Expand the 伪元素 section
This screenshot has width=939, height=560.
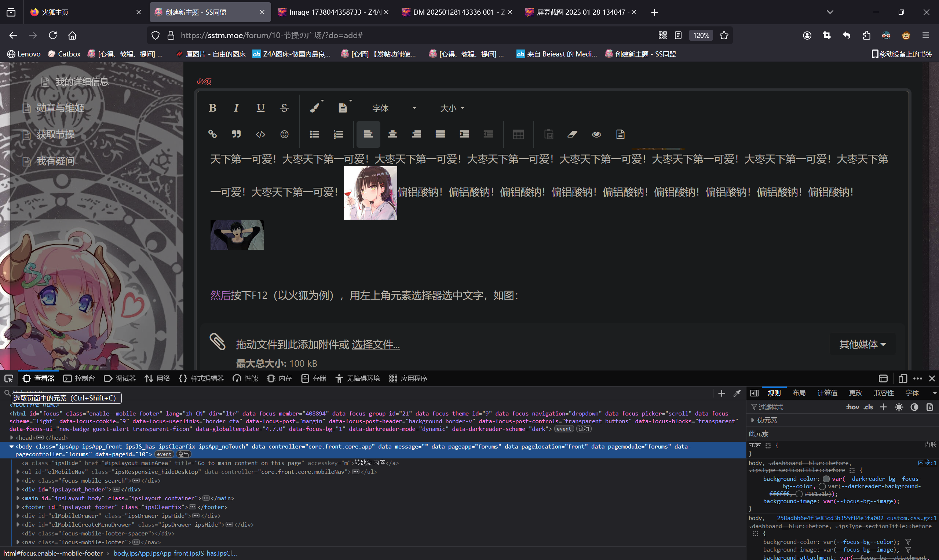(753, 420)
